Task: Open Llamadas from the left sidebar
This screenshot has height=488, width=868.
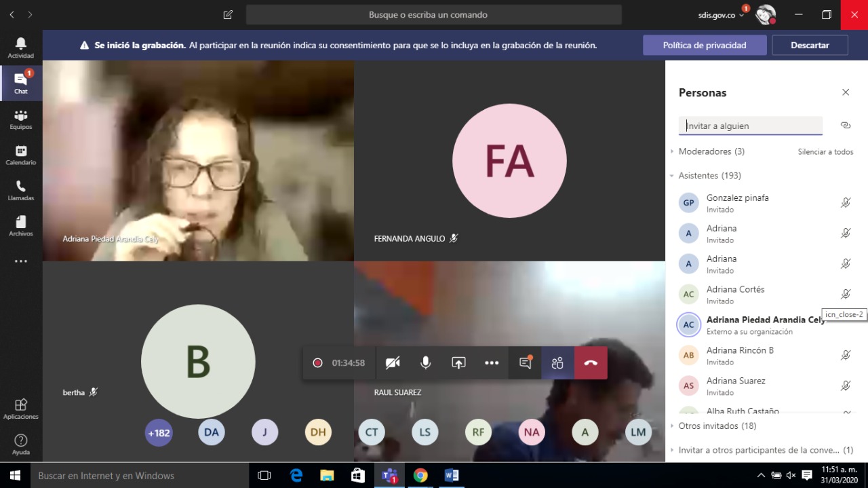Action: [x=21, y=191]
